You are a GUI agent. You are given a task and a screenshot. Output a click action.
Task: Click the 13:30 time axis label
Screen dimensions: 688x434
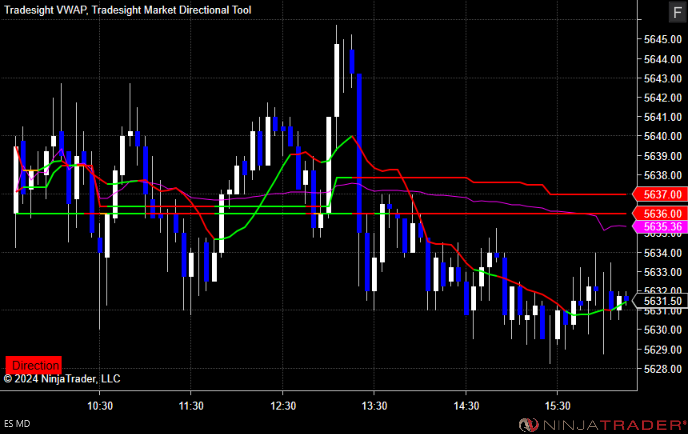[x=374, y=406]
